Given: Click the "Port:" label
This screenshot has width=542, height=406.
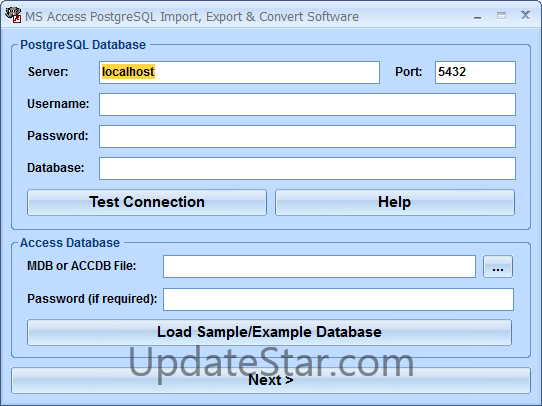Looking at the screenshot, I should pyautogui.click(x=409, y=72).
